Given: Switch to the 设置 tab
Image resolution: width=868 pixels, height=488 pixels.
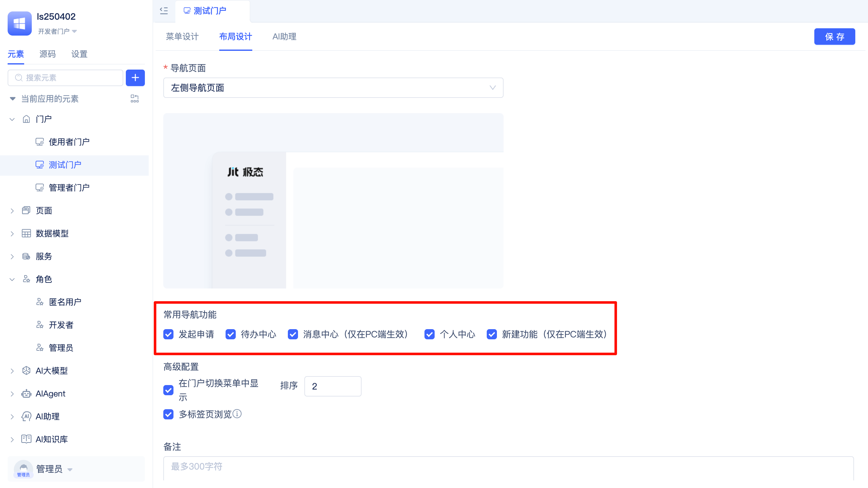Looking at the screenshot, I should click(79, 54).
